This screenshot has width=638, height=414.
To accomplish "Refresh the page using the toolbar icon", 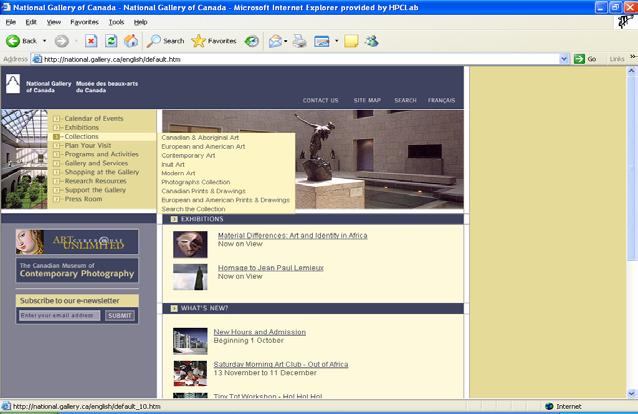I will [x=111, y=41].
